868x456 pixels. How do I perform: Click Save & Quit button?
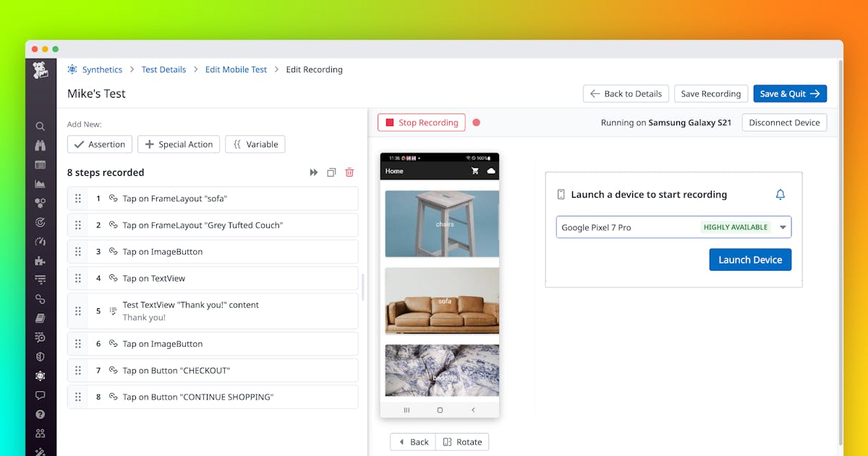point(789,93)
